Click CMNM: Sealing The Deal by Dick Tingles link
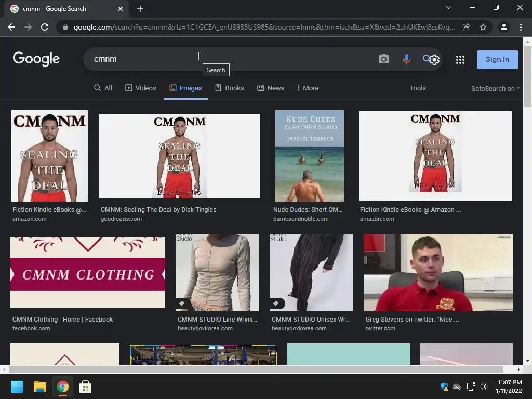 point(158,210)
